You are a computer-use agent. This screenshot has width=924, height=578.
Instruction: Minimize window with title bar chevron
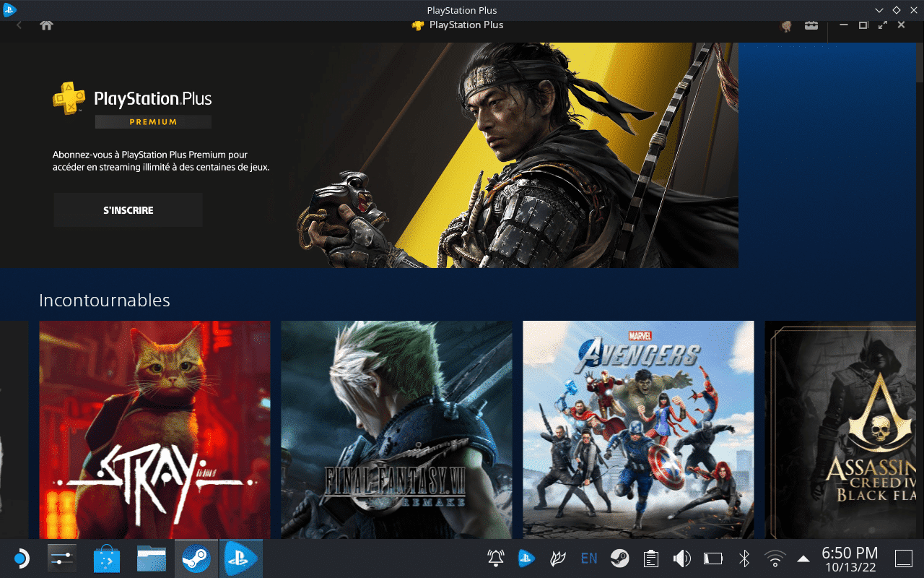coord(879,10)
